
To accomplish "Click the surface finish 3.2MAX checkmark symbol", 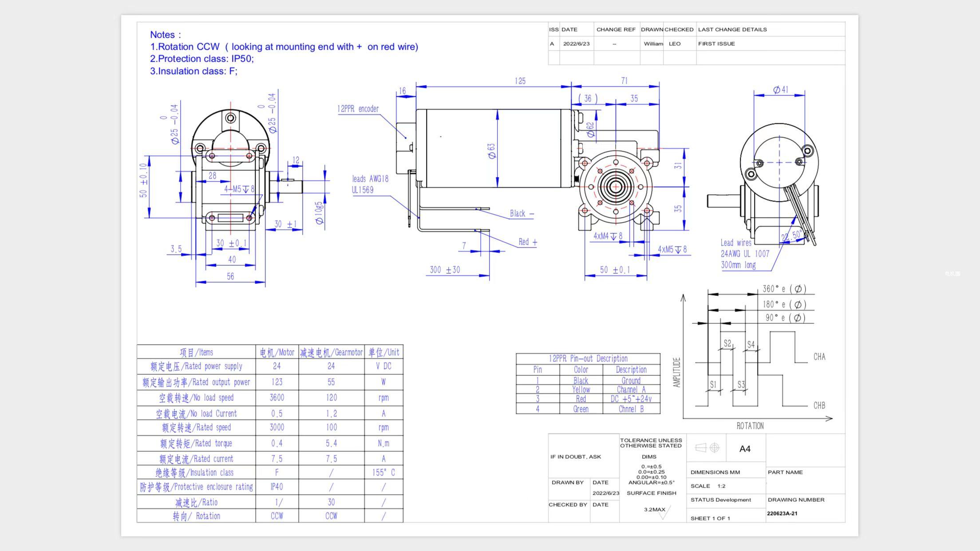I will [664, 512].
